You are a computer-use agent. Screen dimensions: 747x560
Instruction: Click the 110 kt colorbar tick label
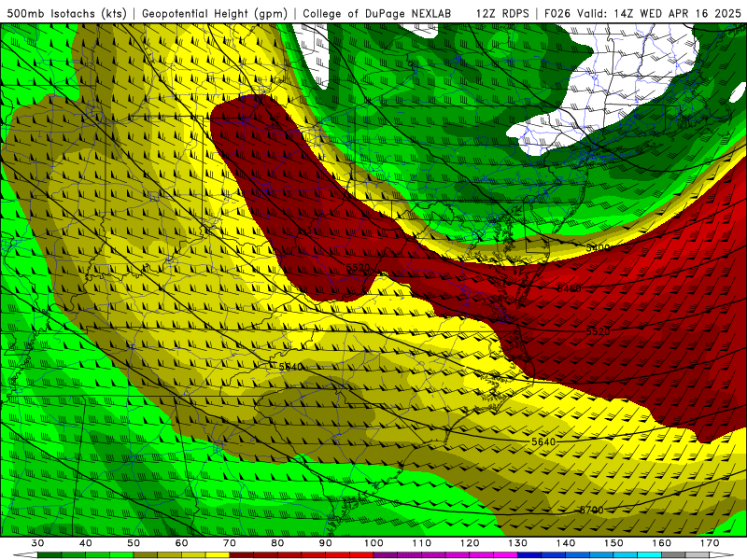pos(422,543)
